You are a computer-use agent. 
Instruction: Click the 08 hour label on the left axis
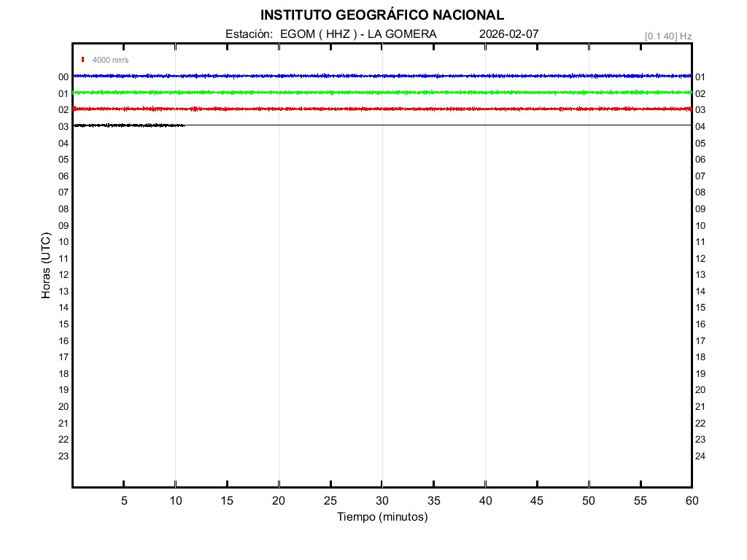[x=63, y=209]
